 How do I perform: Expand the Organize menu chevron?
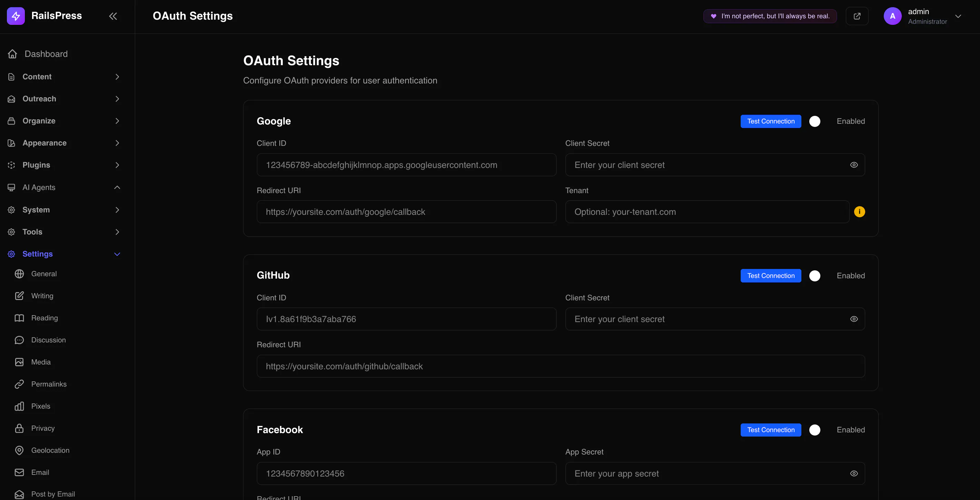coord(117,121)
